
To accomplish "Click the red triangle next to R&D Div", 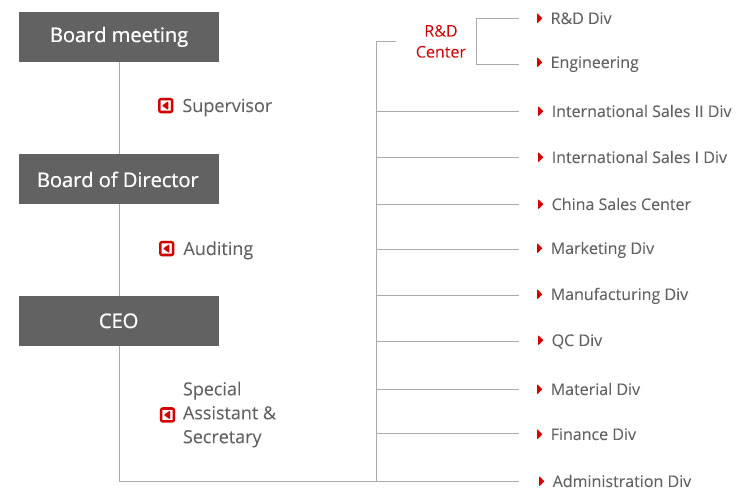I will click(x=540, y=18).
